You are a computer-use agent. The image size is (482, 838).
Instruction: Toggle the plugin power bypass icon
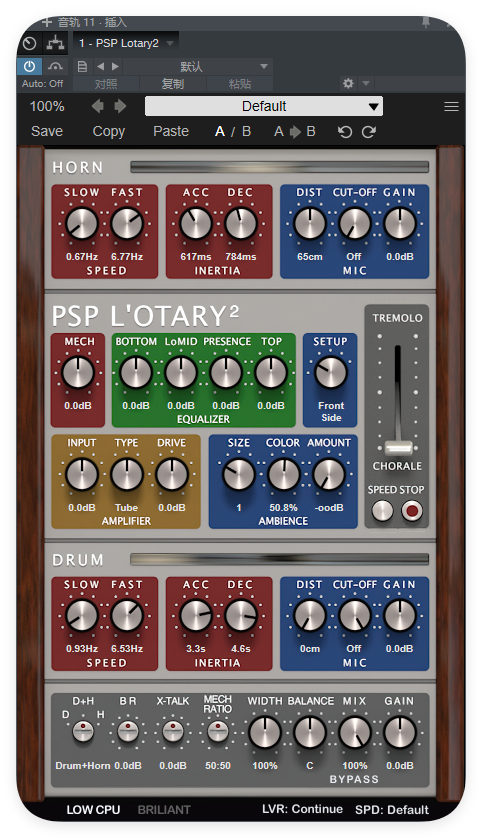[29, 67]
